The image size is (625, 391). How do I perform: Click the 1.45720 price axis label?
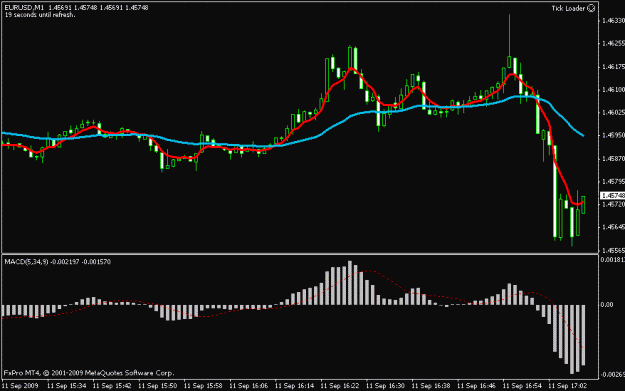(x=613, y=204)
